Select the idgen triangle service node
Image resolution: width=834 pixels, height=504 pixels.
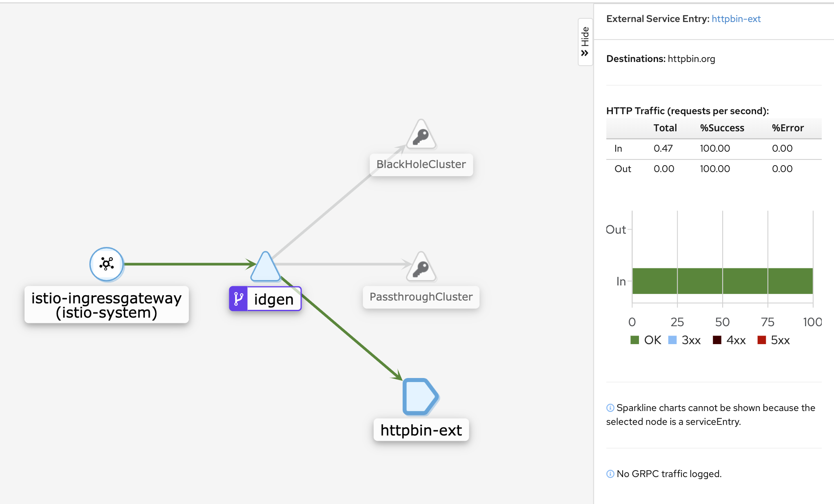pos(266,267)
